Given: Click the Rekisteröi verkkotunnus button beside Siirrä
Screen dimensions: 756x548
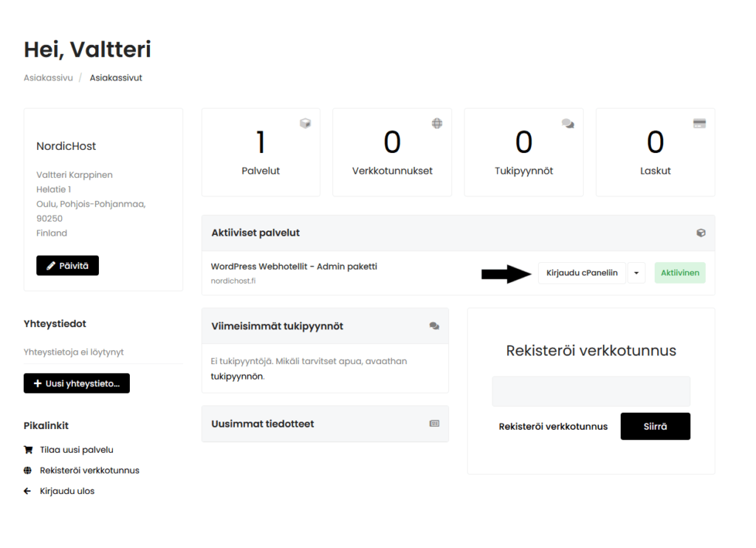Looking at the screenshot, I should [553, 426].
